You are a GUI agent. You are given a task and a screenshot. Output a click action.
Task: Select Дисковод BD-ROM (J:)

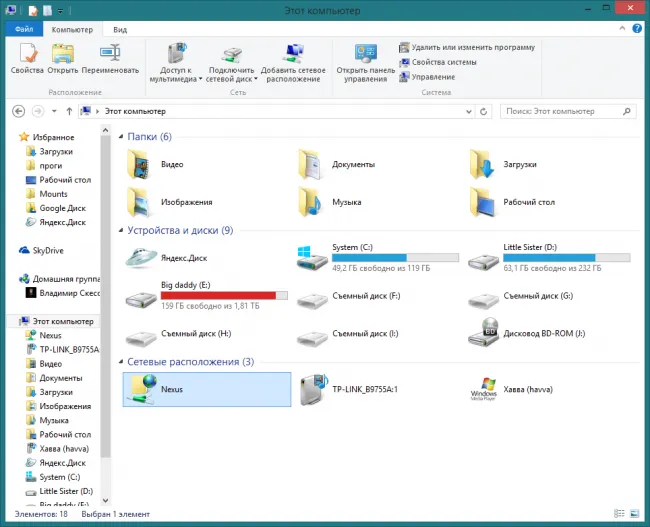(526, 333)
